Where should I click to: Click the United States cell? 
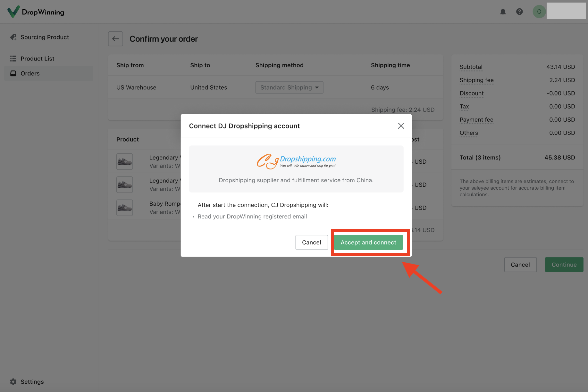click(x=208, y=87)
